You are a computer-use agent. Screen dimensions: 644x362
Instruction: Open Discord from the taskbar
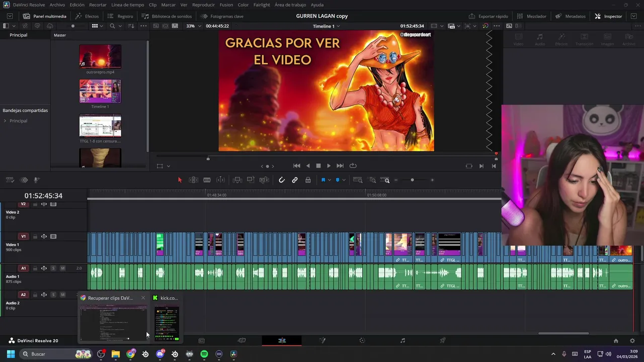(x=160, y=354)
